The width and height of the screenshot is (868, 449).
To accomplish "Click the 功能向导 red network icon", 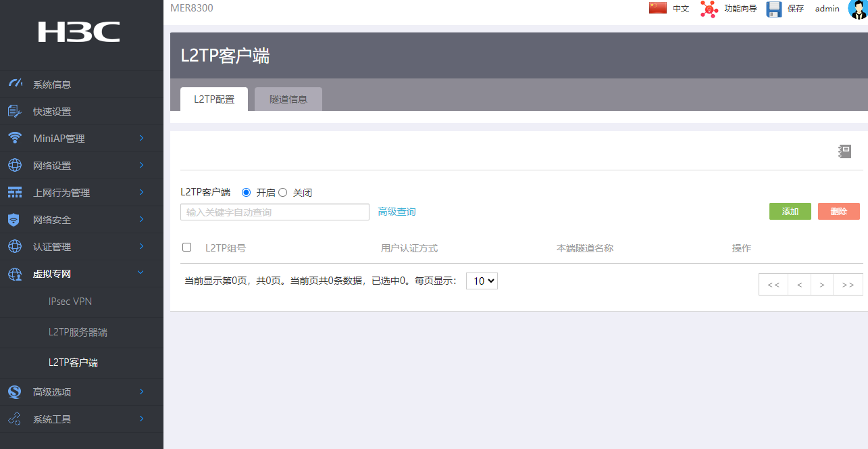I will (709, 9).
